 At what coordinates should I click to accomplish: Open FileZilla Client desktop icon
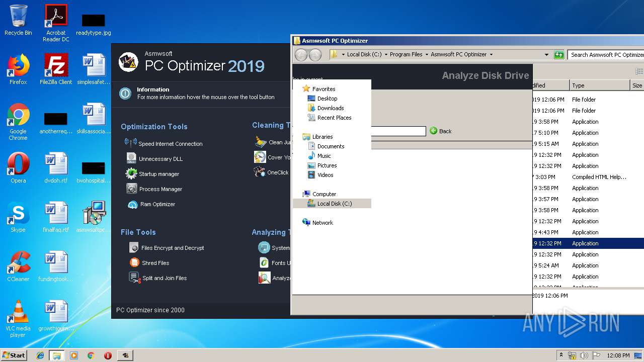56,69
